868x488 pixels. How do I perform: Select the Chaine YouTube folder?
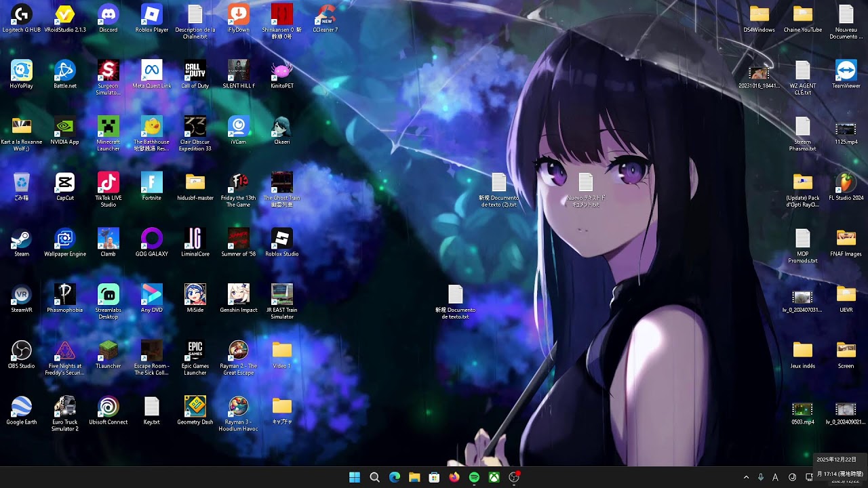(x=803, y=19)
